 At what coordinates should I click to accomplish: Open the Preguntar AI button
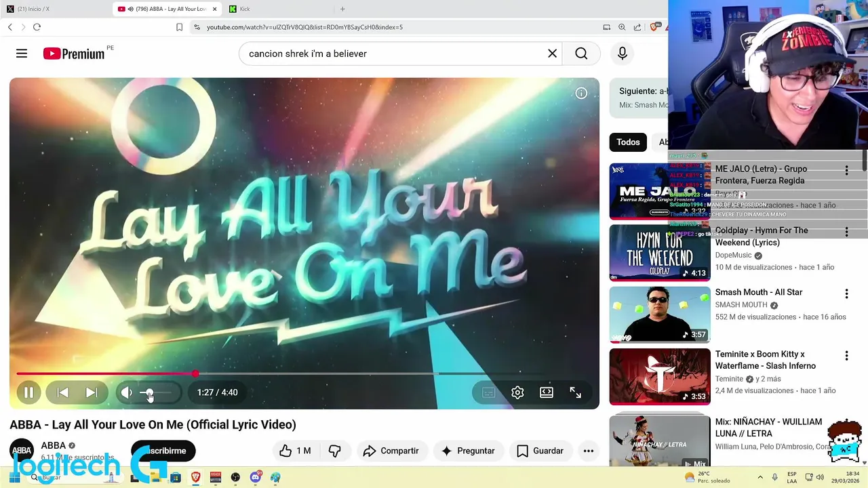(468, 451)
